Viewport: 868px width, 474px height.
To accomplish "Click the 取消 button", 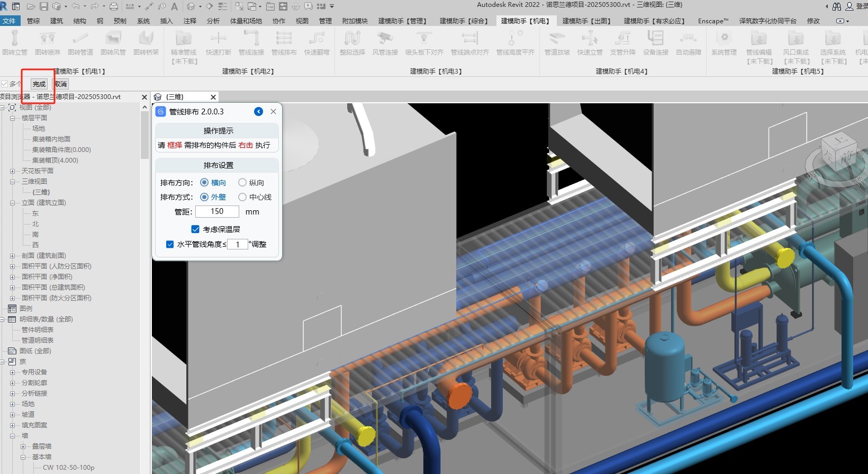I will click(x=61, y=84).
